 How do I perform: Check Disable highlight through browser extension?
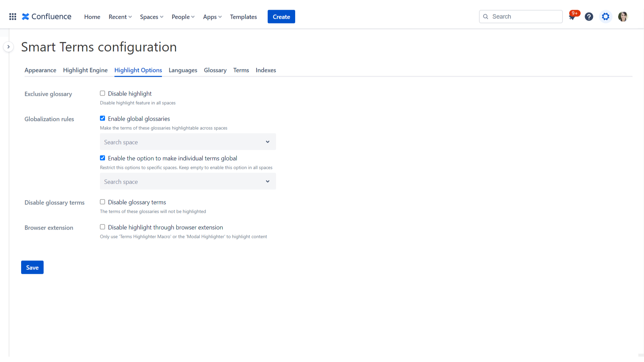103,227
